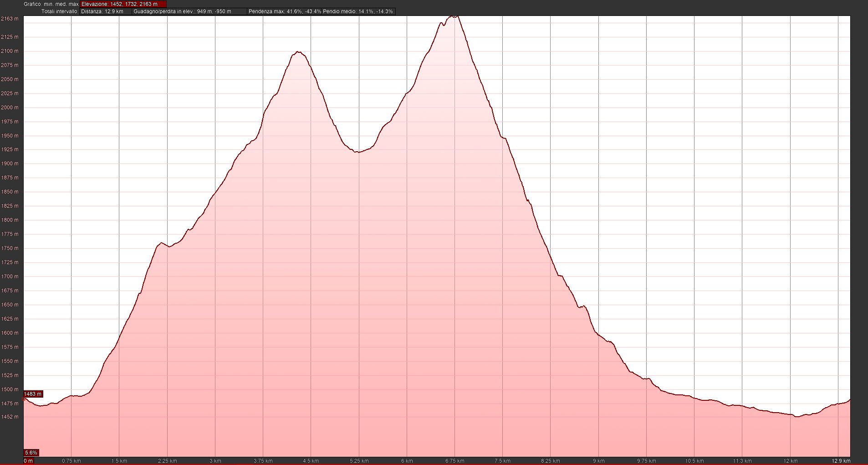868x465 pixels.
Task: Click the 0 m distance marker
Action: point(28,461)
